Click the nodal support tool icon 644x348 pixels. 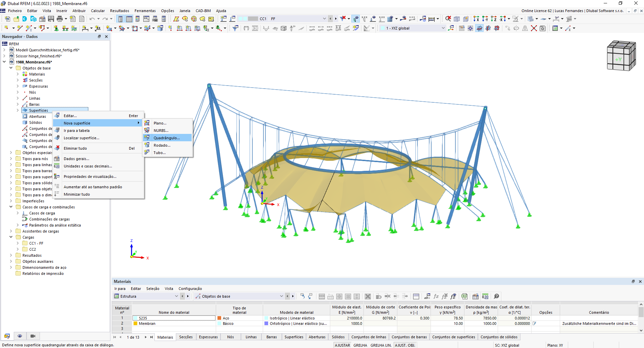pyautogui.click(x=56, y=28)
